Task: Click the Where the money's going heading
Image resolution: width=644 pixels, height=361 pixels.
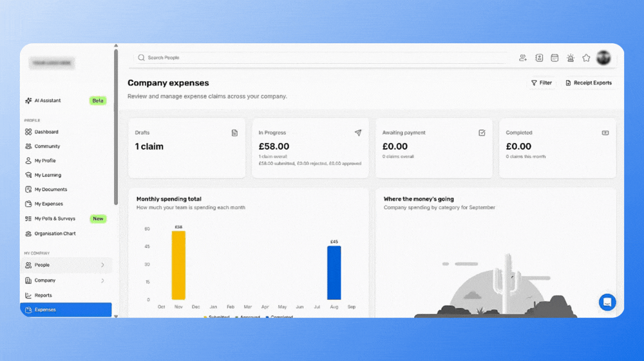Action: pyautogui.click(x=419, y=199)
